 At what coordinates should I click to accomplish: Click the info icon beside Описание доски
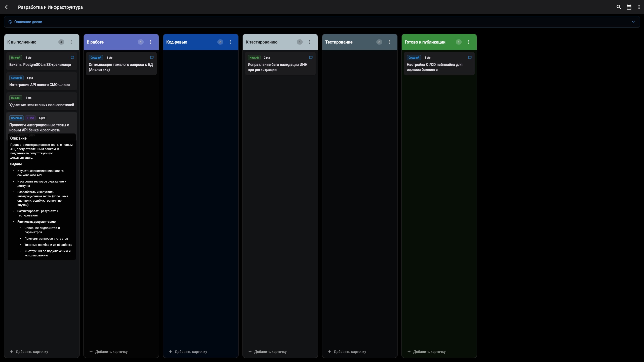pyautogui.click(x=10, y=22)
